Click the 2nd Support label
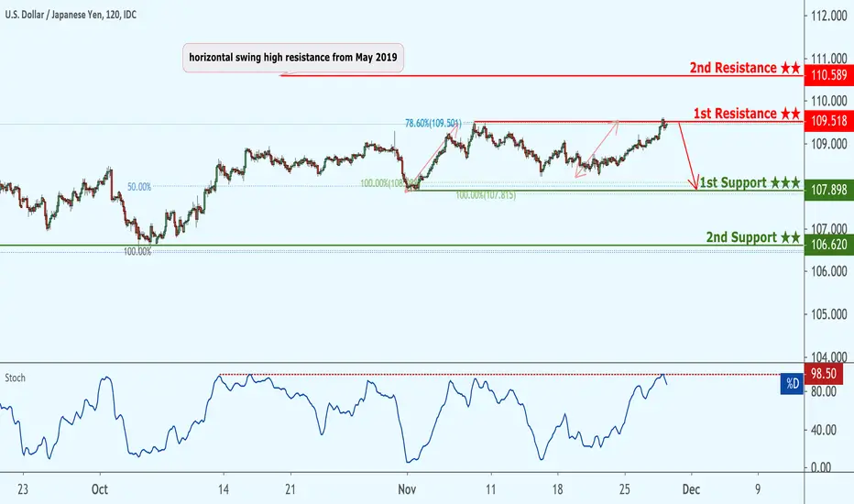The image size is (854, 504). coord(753,237)
